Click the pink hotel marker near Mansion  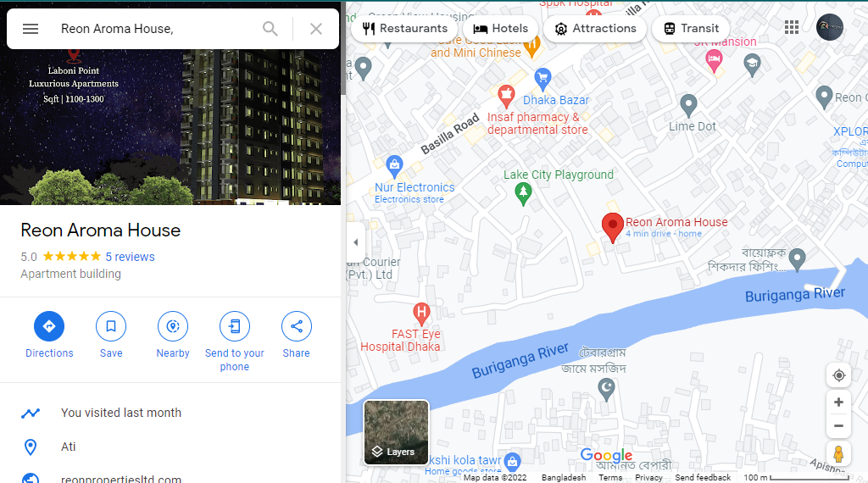tap(714, 61)
